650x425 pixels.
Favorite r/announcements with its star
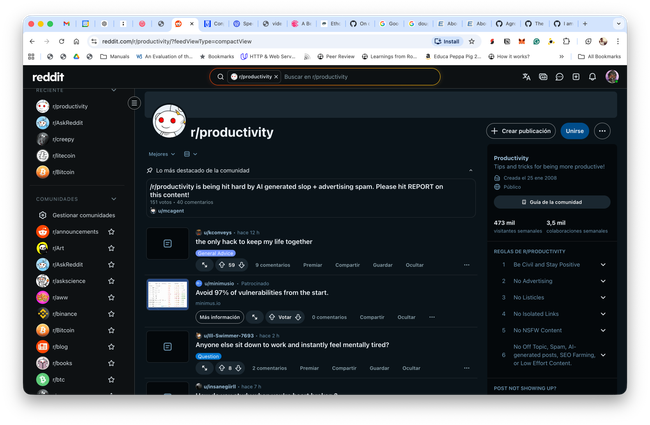[x=111, y=232]
